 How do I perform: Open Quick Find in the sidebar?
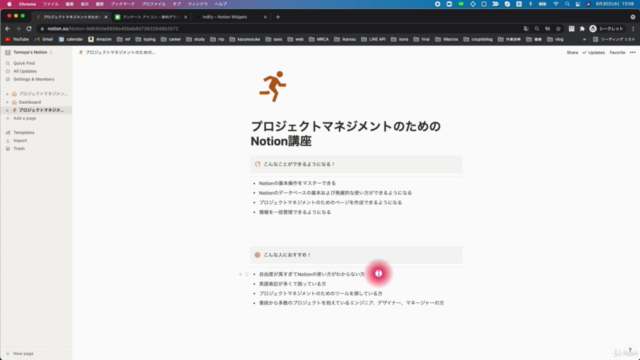point(24,63)
